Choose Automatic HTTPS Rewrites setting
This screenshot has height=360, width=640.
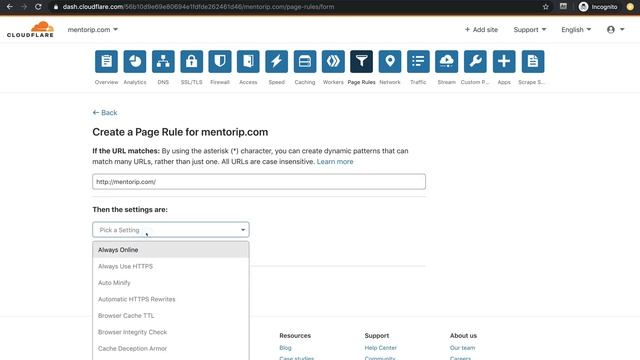tap(171, 299)
